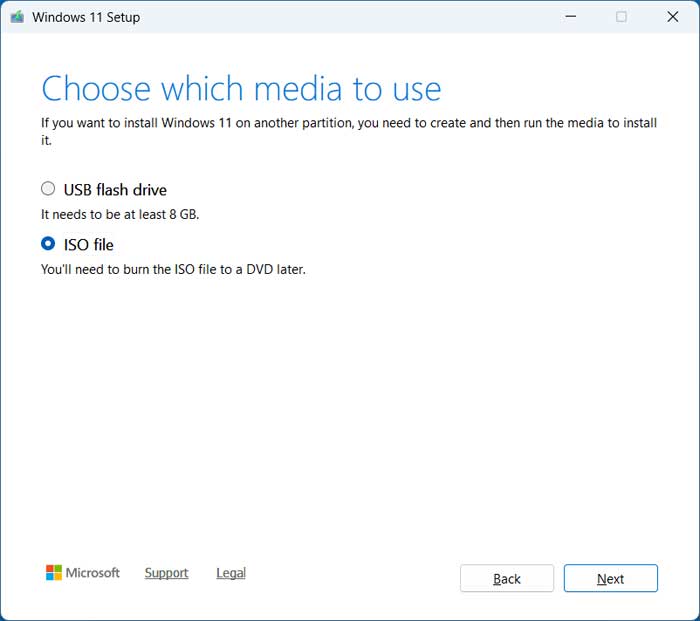The width and height of the screenshot is (700, 621).
Task: Close the Windows 11 Setup window
Action: point(673,17)
